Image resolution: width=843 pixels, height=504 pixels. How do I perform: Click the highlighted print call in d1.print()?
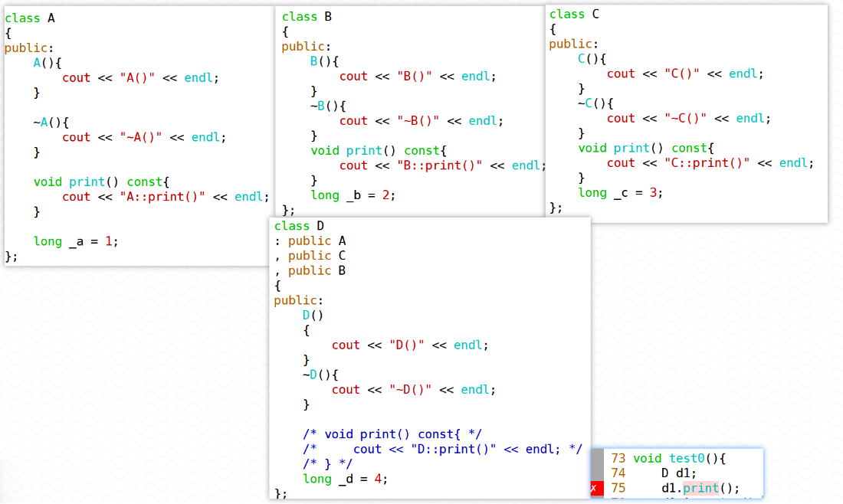(x=700, y=488)
